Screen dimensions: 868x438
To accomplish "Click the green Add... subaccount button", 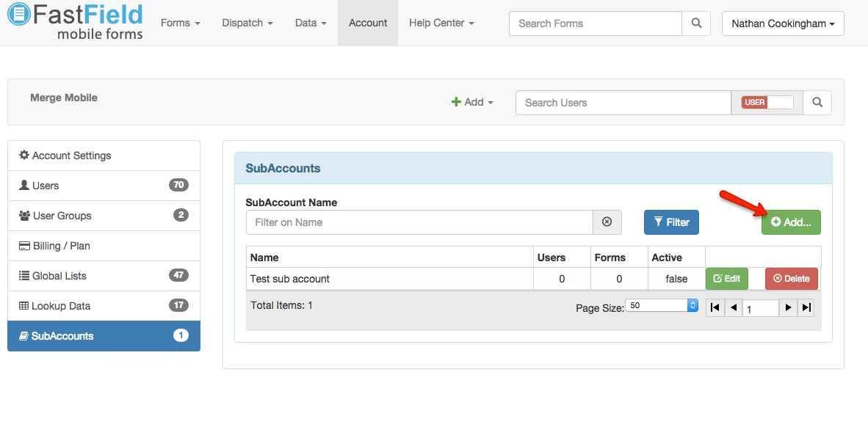I will [x=791, y=222].
